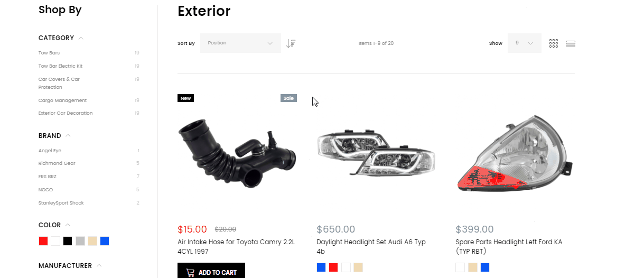This screenshot has height=278, width=644.
Task: Filter by the red color swatch
Action: (x=43, y=241)
